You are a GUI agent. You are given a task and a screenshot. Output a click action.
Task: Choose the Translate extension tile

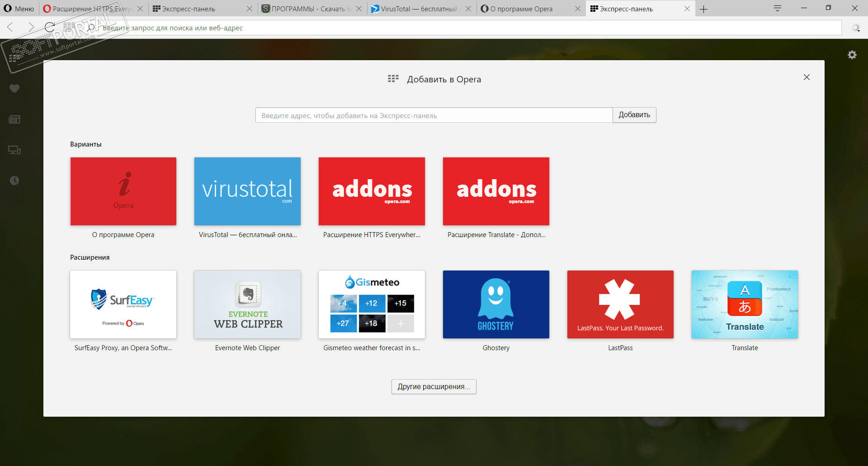coord(745,304)
